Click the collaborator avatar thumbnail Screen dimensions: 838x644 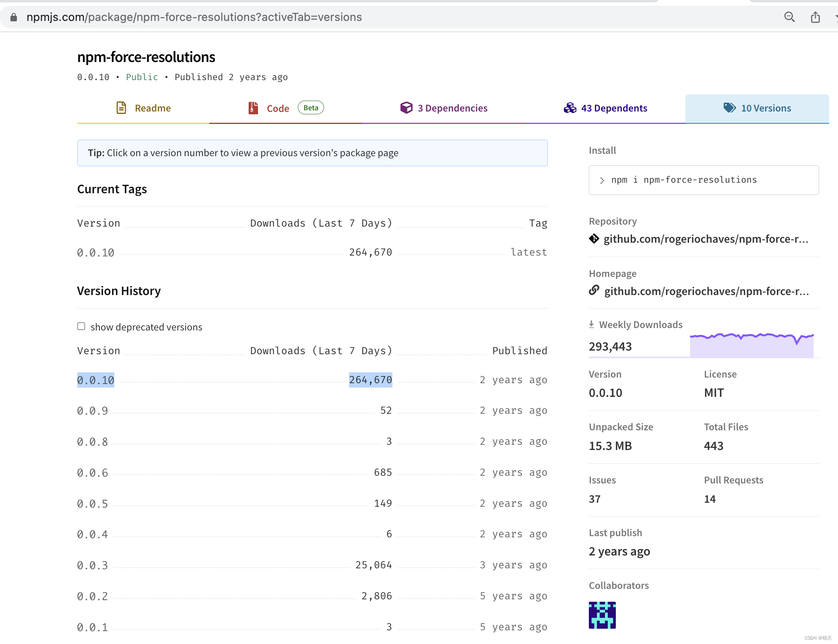[x=602, y=615]
